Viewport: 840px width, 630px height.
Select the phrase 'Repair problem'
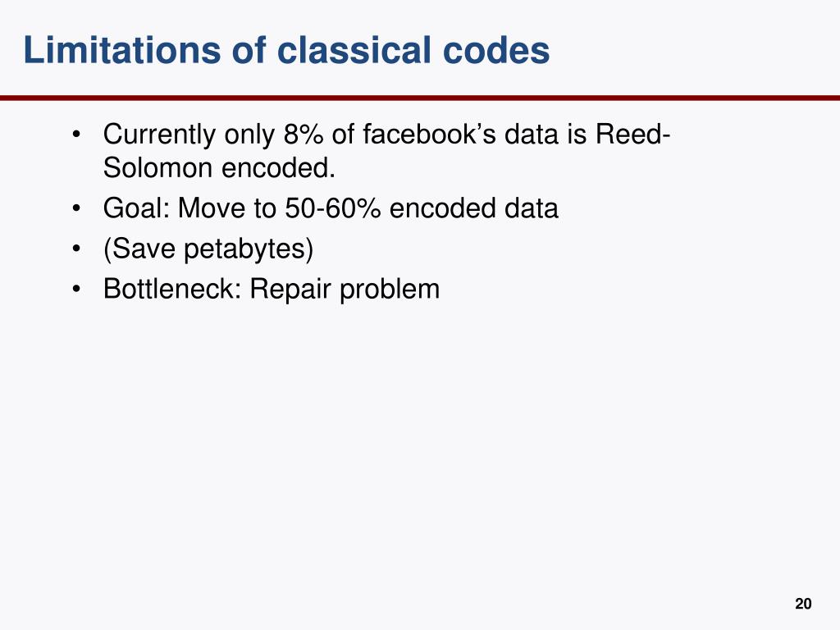345,290
